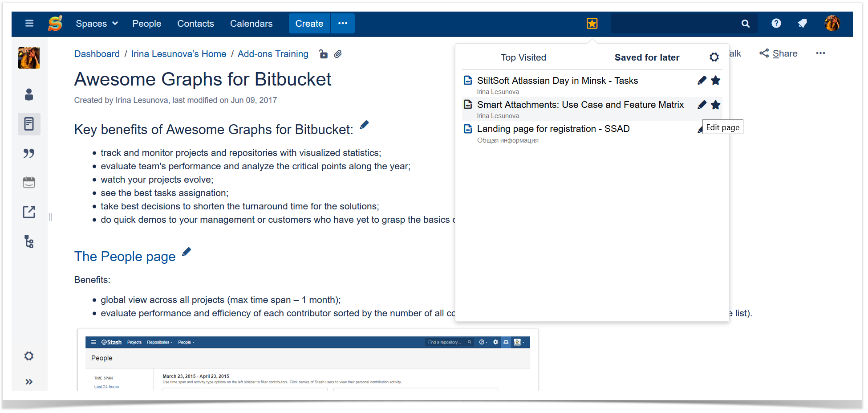
Task: Open the People menu item
Action: (x=146, y=24)
